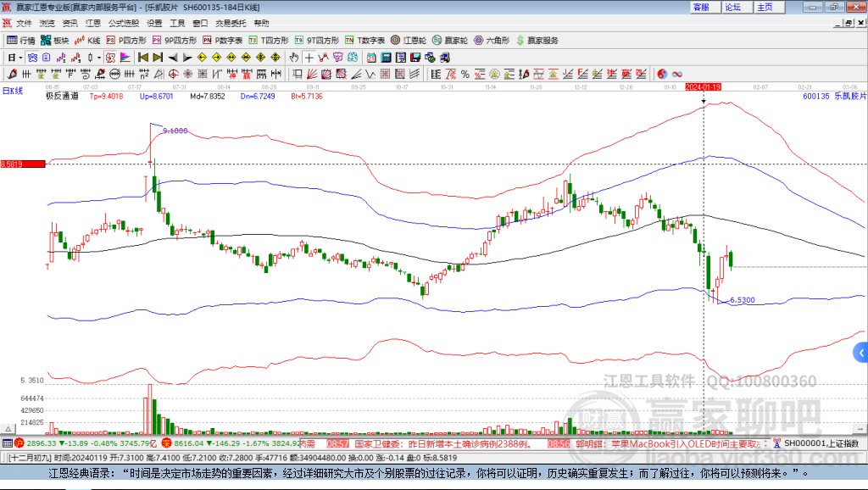Open the 帮助 menu
868x490 pixels.
261,23
